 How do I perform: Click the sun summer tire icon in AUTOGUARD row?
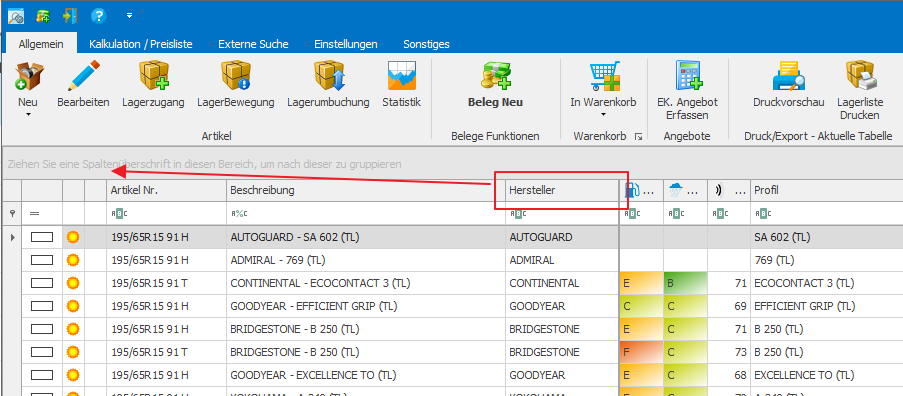[73, 237]
